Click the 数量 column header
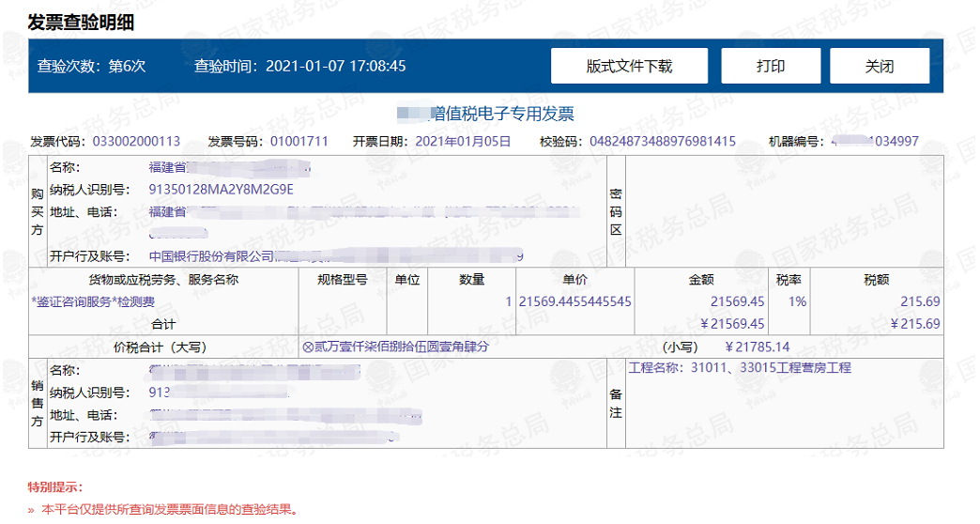Viewport: 980px width, 524px height. point(472,280)
